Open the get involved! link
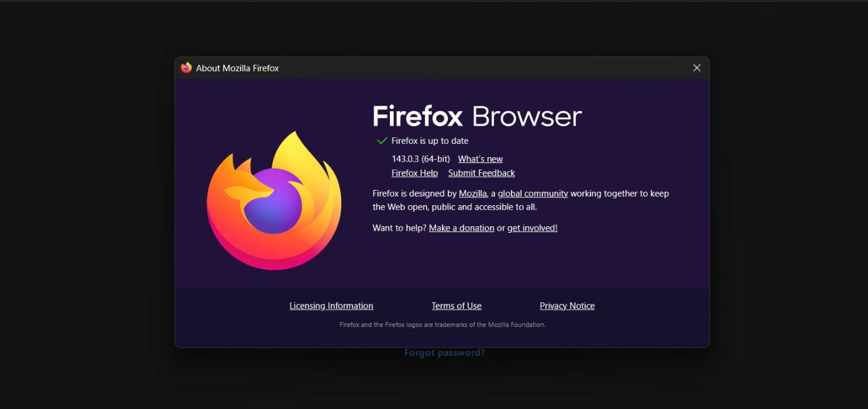 tap(532, 228)
